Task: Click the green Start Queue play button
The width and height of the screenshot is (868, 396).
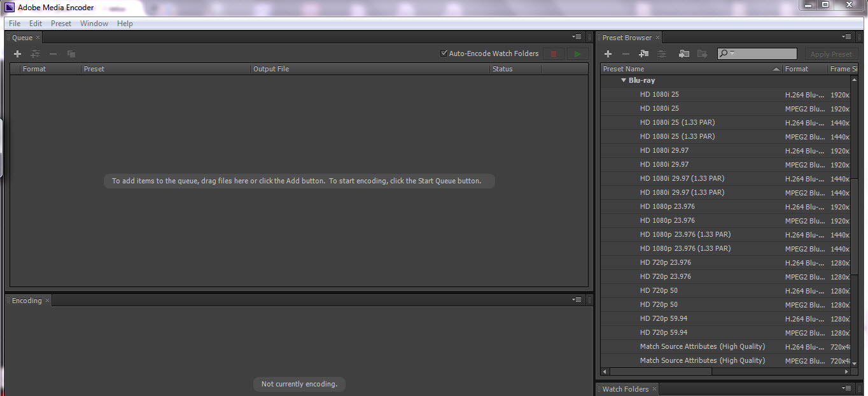Action: 578,54
